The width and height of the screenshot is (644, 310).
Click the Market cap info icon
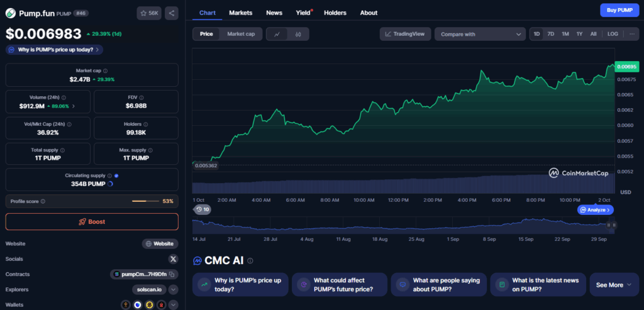pos(105,71)
